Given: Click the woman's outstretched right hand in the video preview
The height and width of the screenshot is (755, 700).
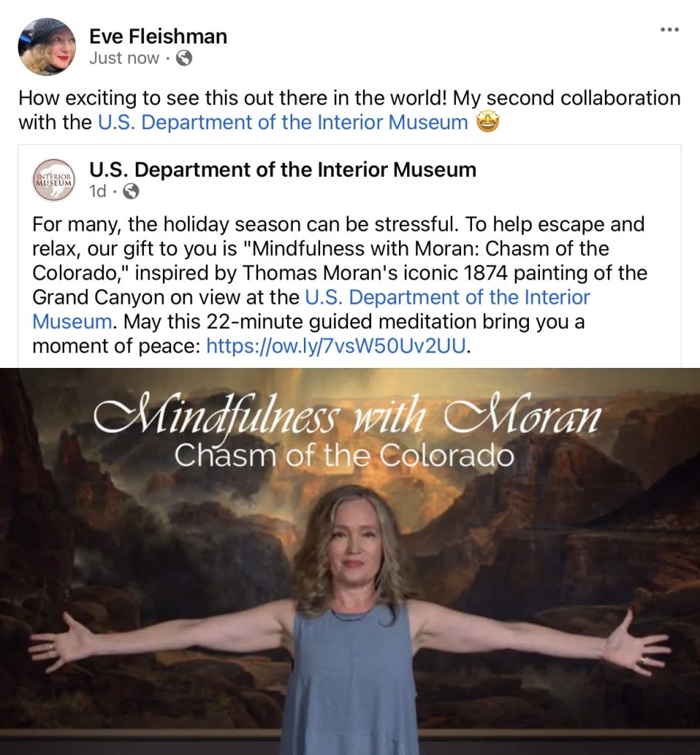Looking at the screenshot, I should [57, 643].
